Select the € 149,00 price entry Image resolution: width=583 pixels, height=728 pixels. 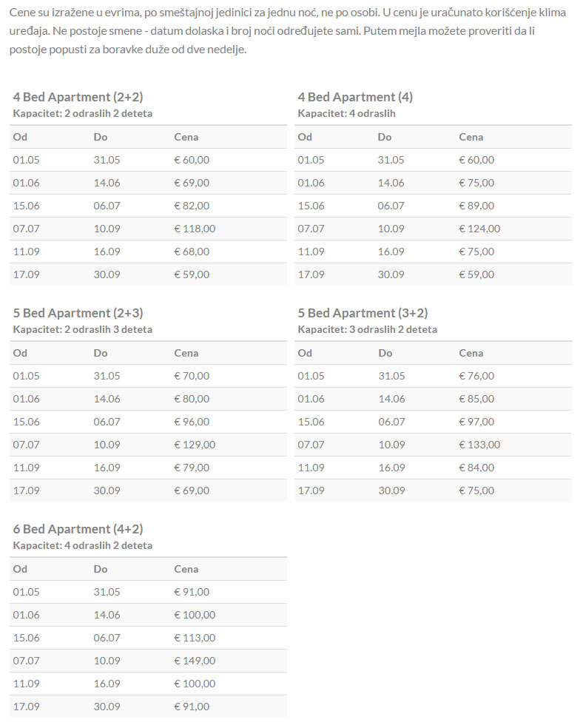coord(195,661)
